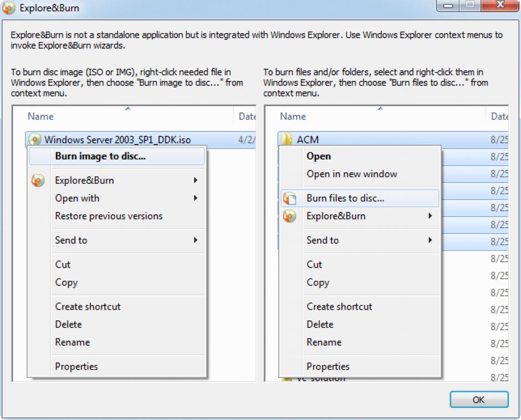Click 4/2/ date cell of ISO file
This screenshot has width=521, height=420.
tap(246, 140)
